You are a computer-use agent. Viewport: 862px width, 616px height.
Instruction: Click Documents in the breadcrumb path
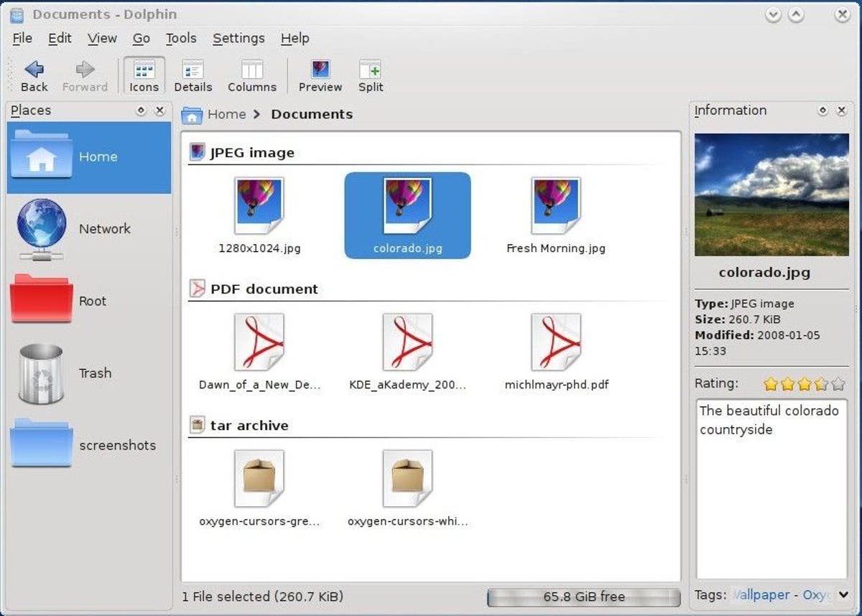tap(312, 114)
